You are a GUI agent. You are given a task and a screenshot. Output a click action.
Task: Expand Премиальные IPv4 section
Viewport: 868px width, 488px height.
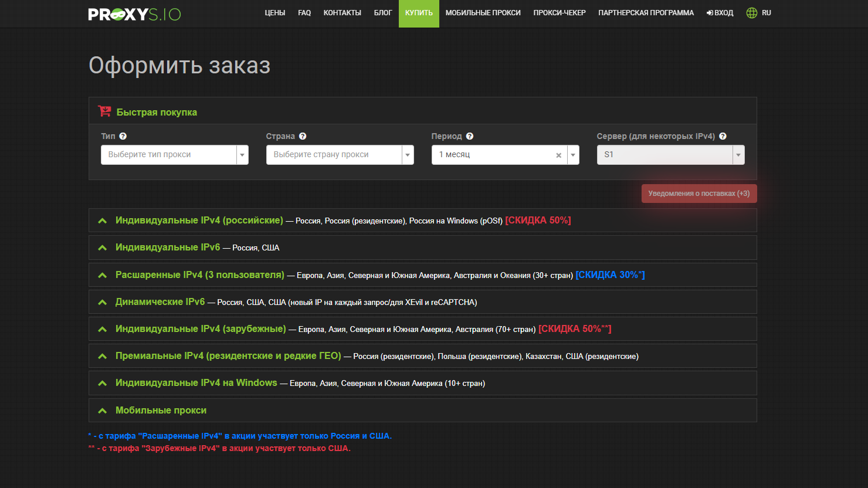click(x=423, y=355)
